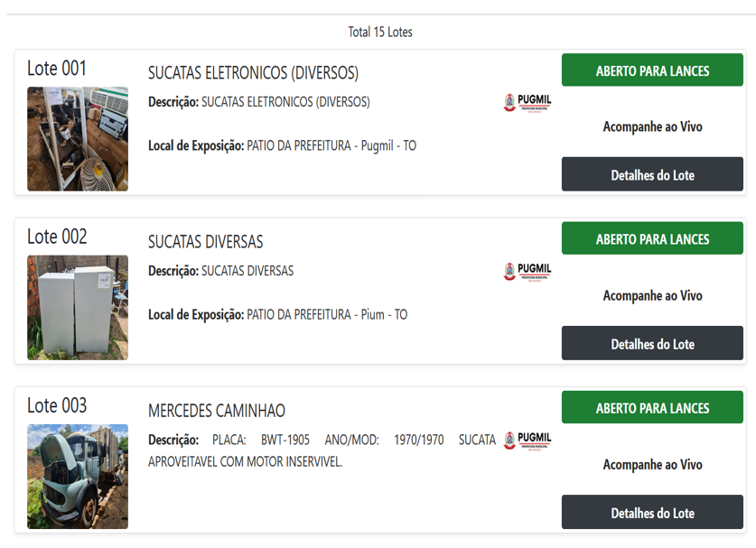Open the Lote 001 electronics scrap thumbnail
This screenshot has height=548, width=756.
point(78,139)
